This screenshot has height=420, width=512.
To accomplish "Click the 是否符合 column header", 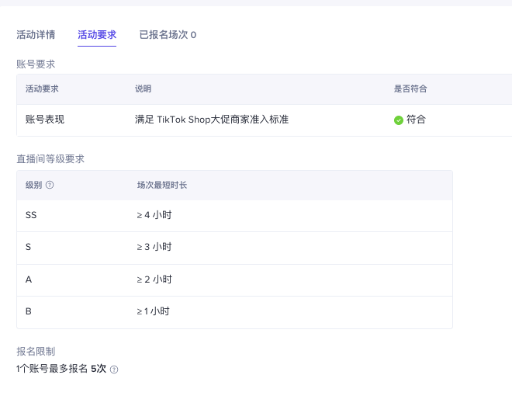I will coord(410,89).
